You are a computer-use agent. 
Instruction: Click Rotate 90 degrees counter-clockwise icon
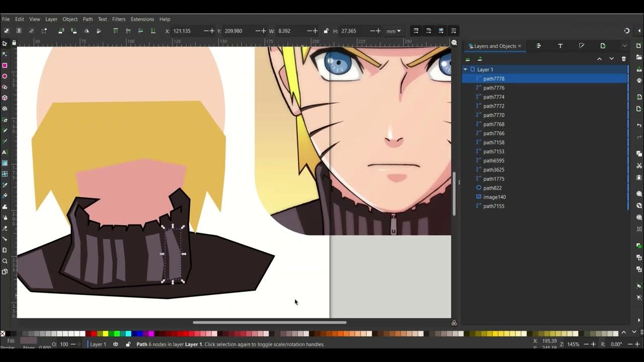[x=61, y=31]
